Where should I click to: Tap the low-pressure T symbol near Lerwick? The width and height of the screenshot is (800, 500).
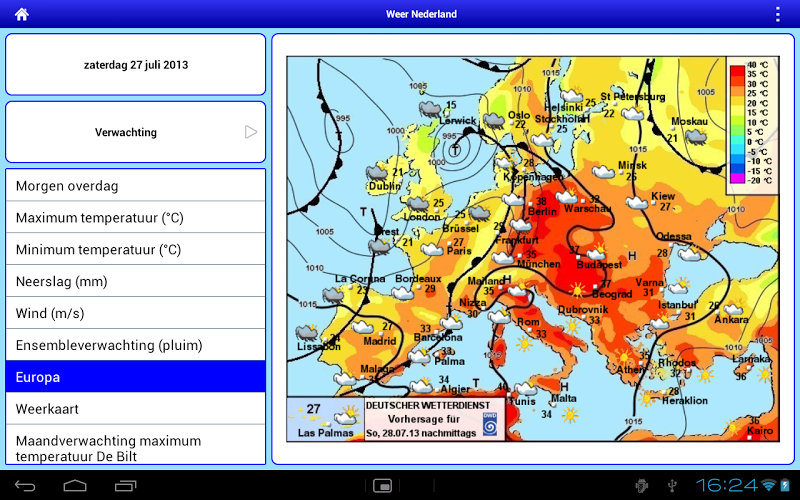pos(456,150)
